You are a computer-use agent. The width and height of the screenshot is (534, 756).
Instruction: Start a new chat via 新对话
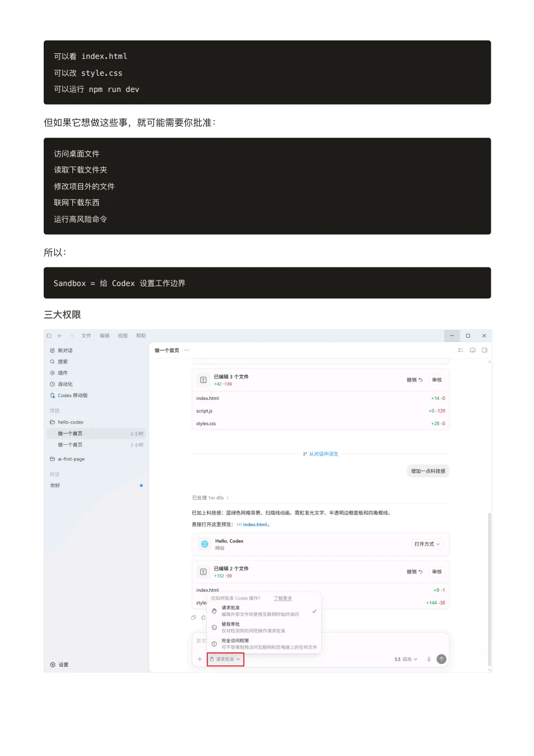pyautogui.click(x=62, y=351)
